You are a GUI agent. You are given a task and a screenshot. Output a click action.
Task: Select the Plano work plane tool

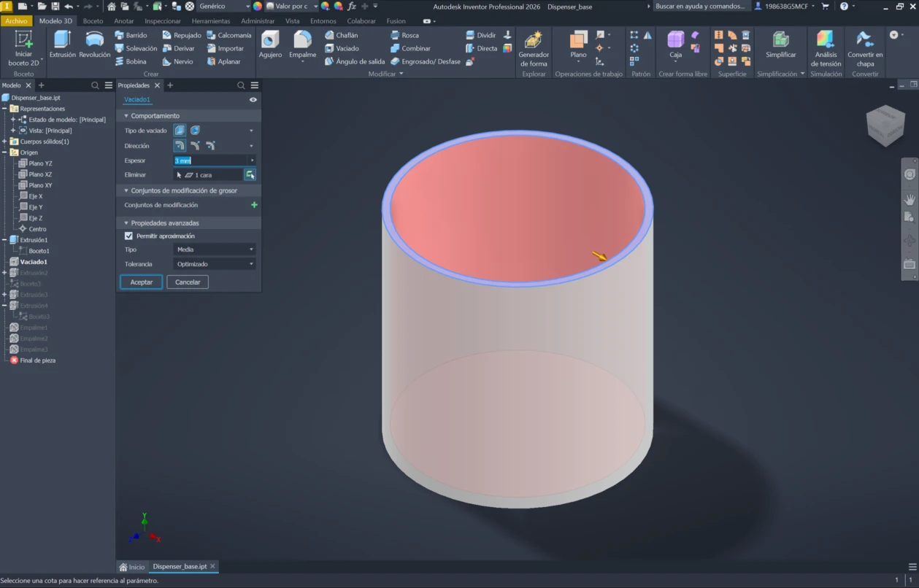[578, 45]
